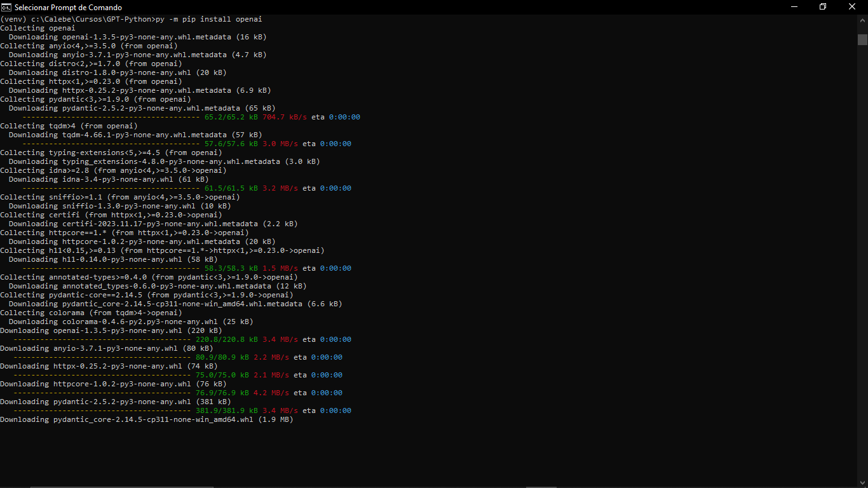
Task: Click the 'Collecting pydantic<3,>=1.9.0 (from openai)' line
Action: pyautogui.click(x=95, y=99)
